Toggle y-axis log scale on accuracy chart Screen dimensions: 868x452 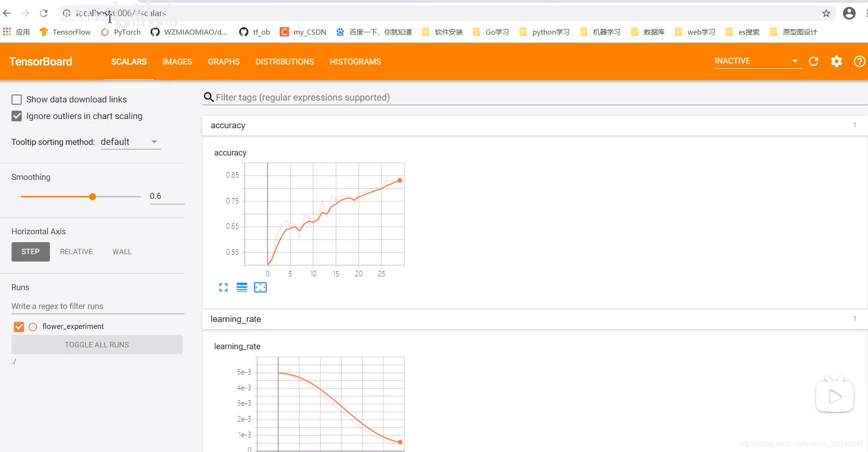(242, 287)
